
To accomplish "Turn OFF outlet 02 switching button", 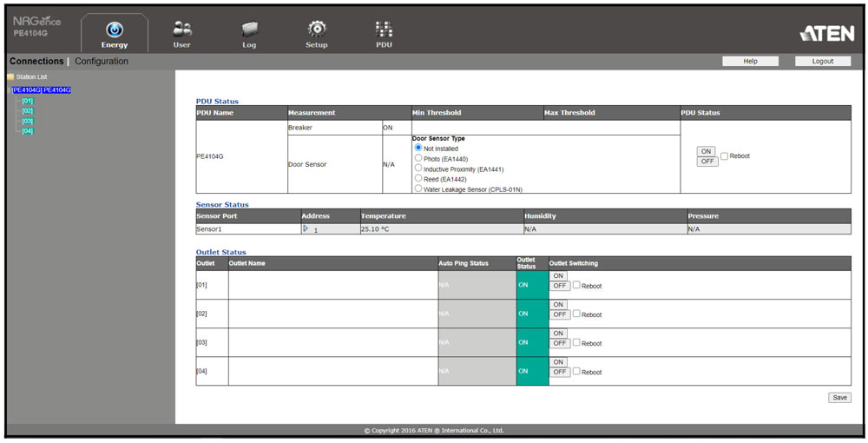I will pyautogui.click(x=560, y=314).
